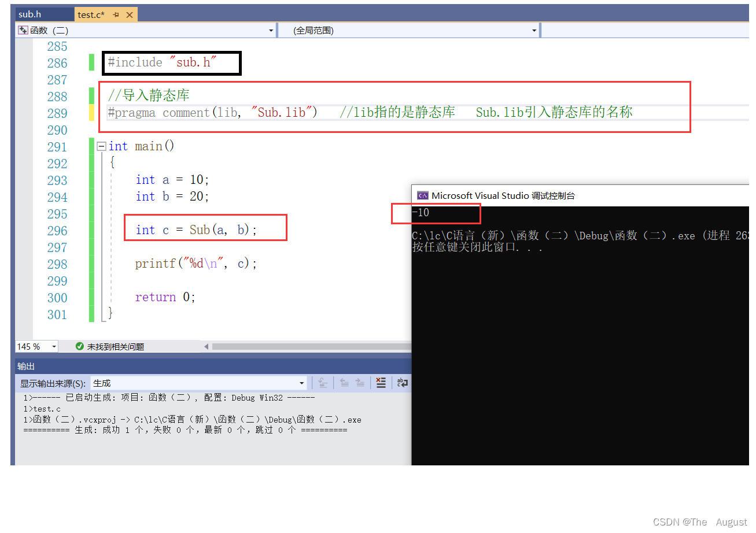Screen dimensions: 756x533
Task: Clear all output text
Action: coord(381,383)
